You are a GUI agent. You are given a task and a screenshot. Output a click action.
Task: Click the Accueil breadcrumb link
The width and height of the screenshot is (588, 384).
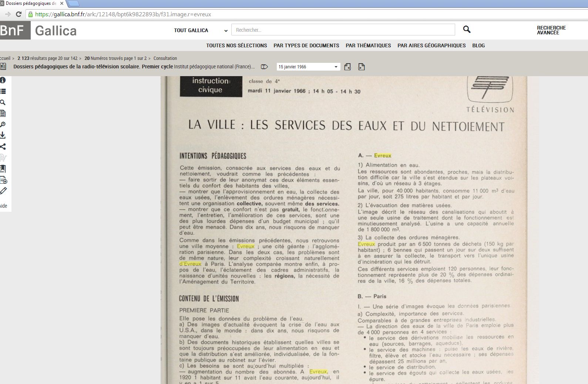(x=5, y=58)
